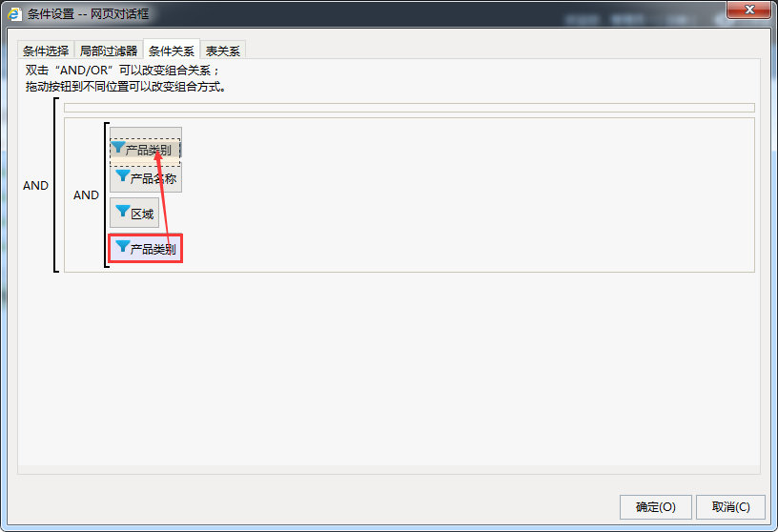The image size is (778, 532).
Task: Click funnel icon in dashed-outline 产品类别 item
Action: (118, 147)
